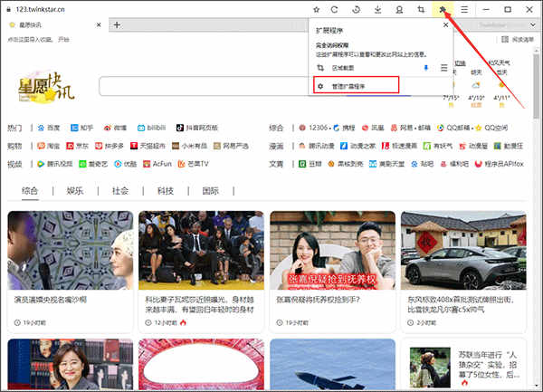Viewport: 543px width, 392px height.
Task: Close the extensions popup panel
Action: [x=445, y=25]
